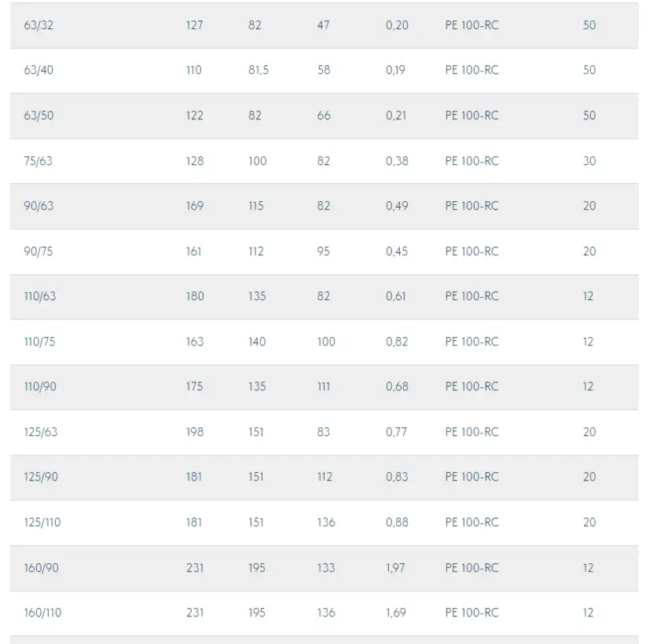Viewport: 653px width, 644px height.
Task: Select PE 100-RC in the 110/90 row
Action: coord(471,386)
